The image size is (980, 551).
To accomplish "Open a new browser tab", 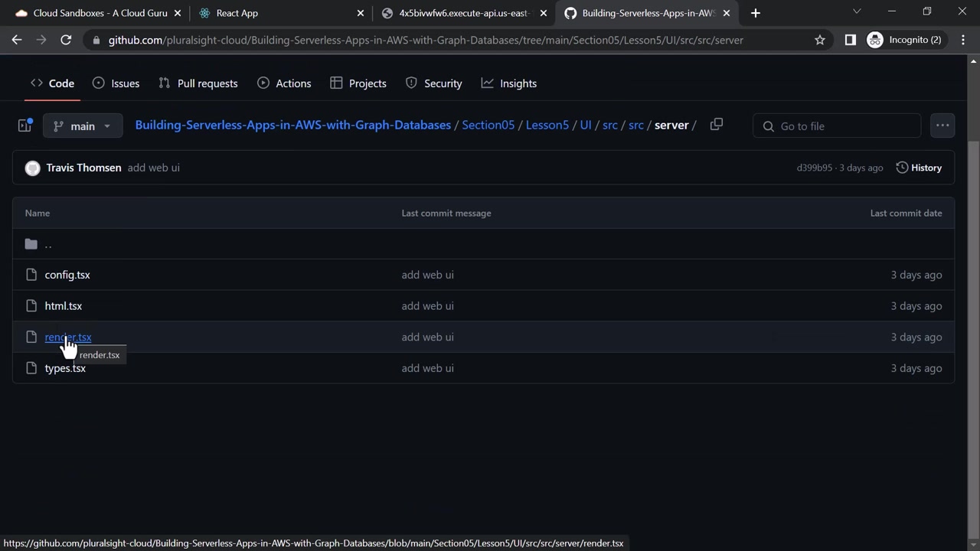I will 756,13.
